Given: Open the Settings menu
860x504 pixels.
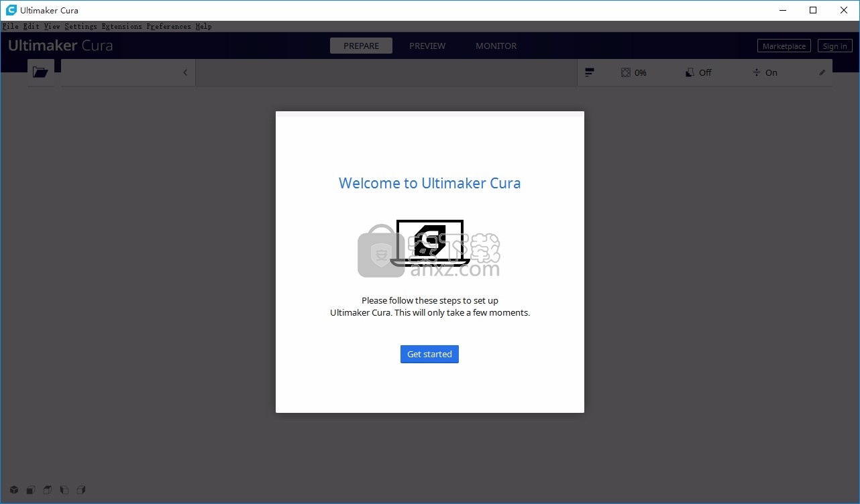Looking at the screenshot, I should [80, 26].
